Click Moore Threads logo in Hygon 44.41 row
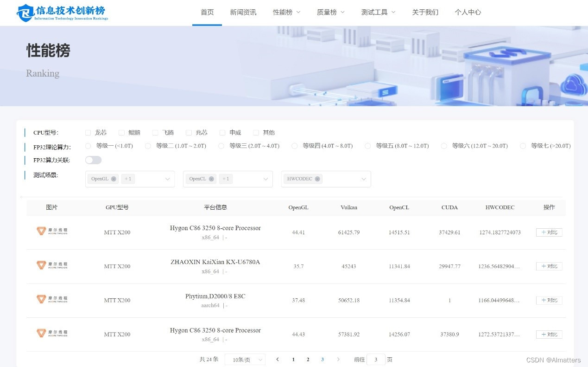This screenshot has width=588, height=367. click(52, 231)
